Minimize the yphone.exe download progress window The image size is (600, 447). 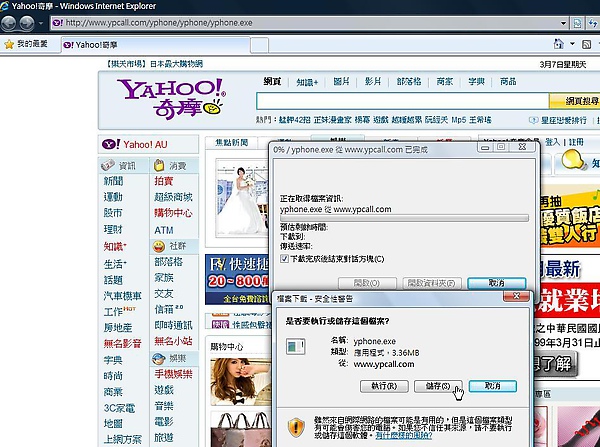(485, 147)
